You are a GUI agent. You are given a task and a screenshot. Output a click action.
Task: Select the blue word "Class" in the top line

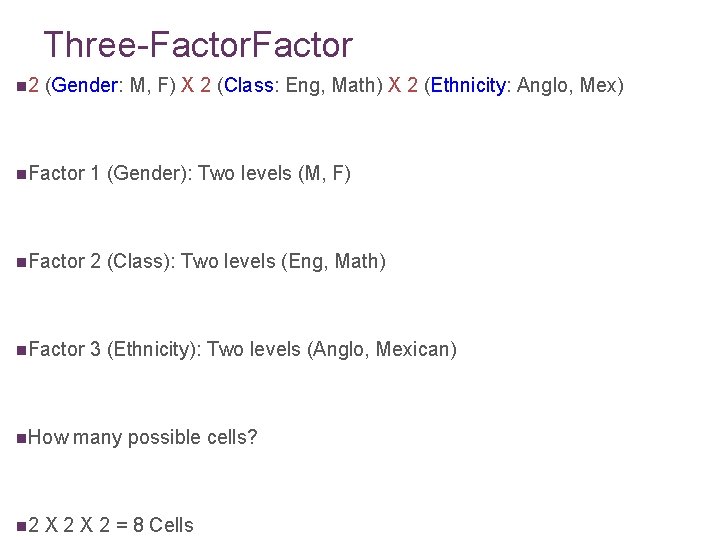[250, 86]
